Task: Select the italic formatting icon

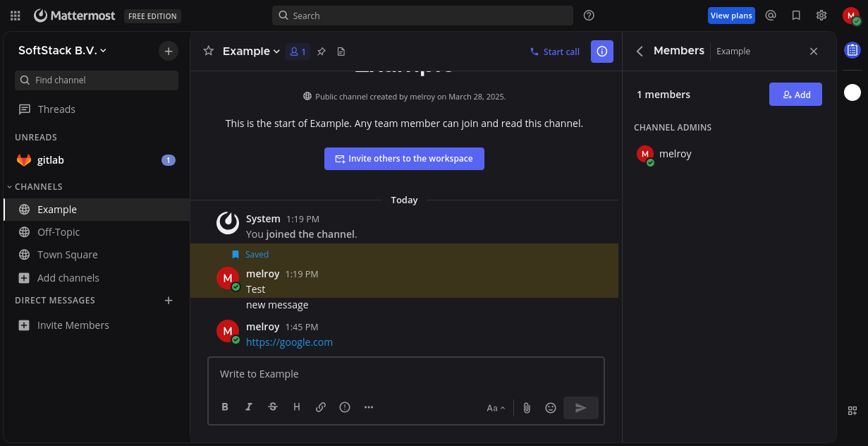Action: click(249, 406)
